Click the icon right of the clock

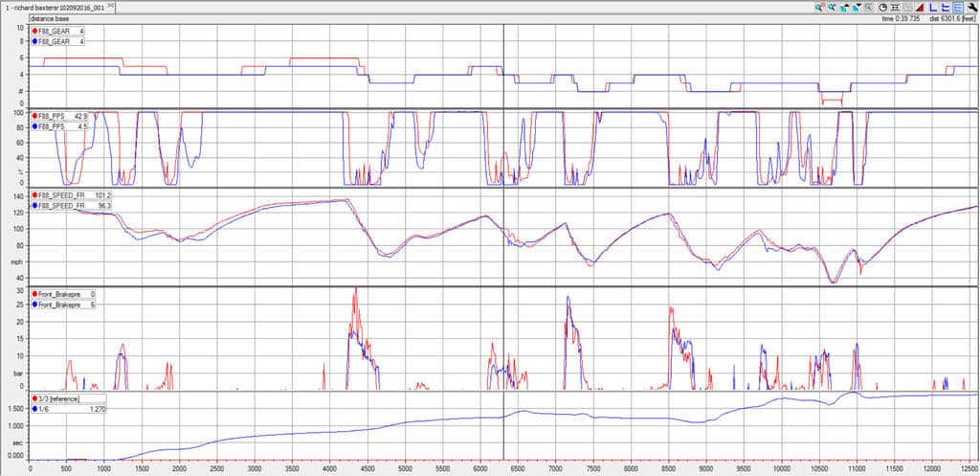click(896, 8)
